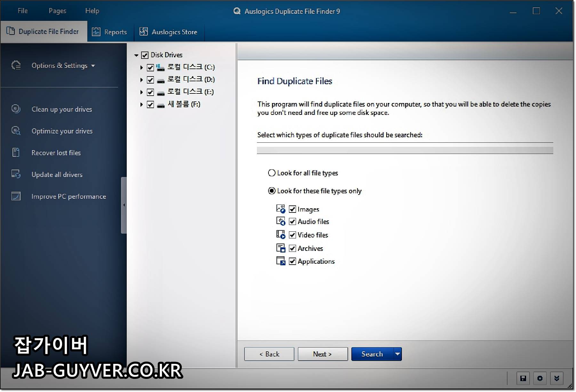Viewport: 576px width, 392px height.
Task: Select Look for all file types
Action: [272, 173]
